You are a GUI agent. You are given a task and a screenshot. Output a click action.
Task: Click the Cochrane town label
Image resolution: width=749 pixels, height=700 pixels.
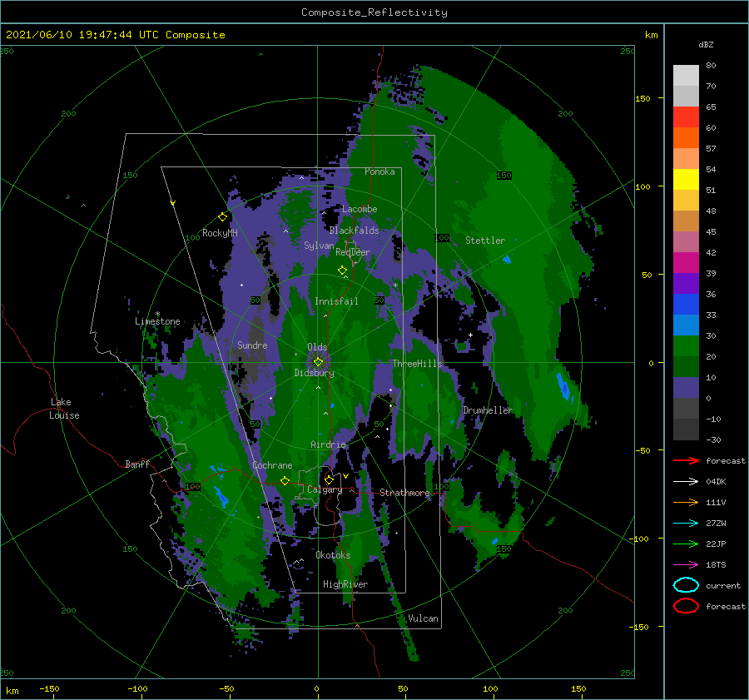(x=272, y=465)
